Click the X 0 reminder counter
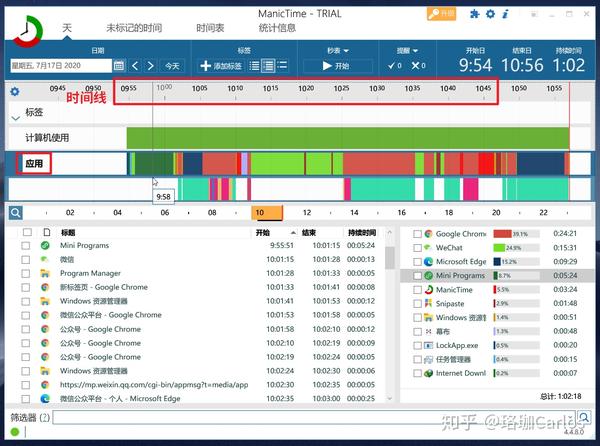 tap(418, 66)
